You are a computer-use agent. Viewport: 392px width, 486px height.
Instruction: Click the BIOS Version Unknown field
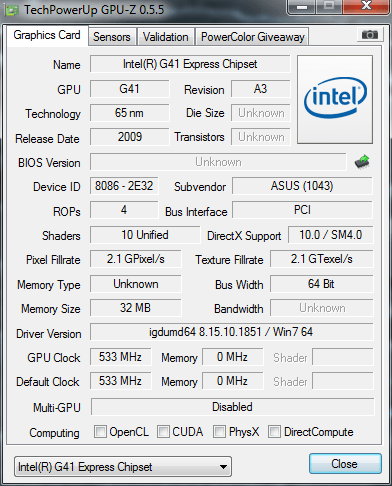[x=218, y=162]
